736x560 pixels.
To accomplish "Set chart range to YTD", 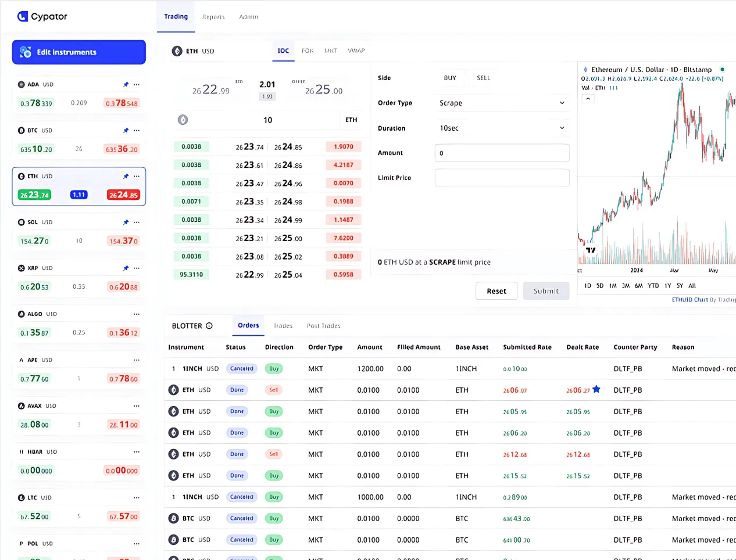I will click(x=653, y=286).
